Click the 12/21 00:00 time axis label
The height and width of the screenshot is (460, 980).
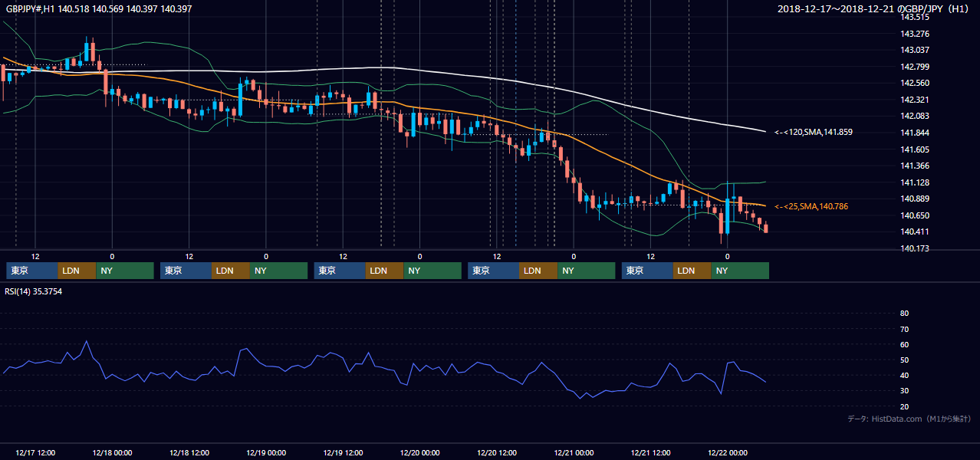click(574, 452)
